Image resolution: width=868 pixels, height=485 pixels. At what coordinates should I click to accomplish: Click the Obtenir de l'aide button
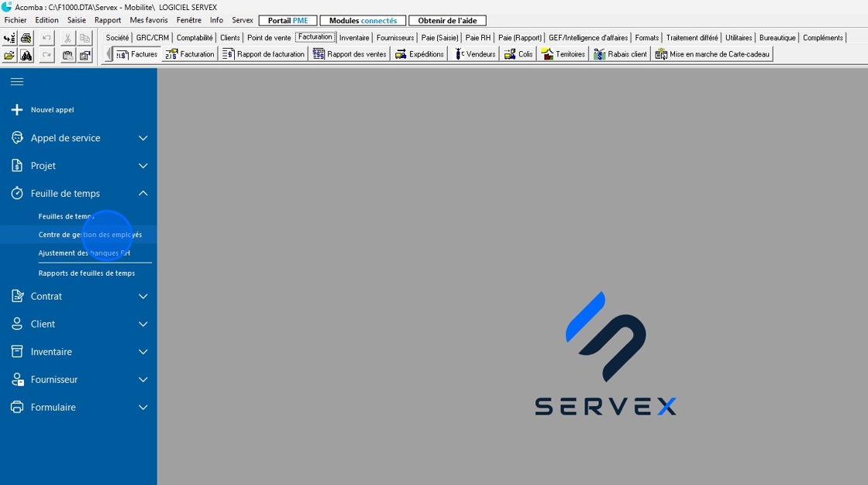pos(447,20)
